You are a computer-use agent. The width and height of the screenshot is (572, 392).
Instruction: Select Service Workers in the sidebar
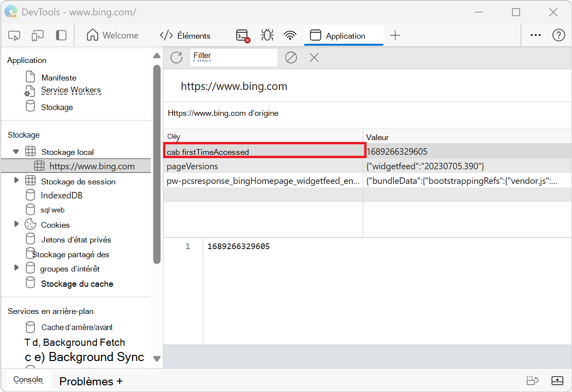[x=71, y=90]
